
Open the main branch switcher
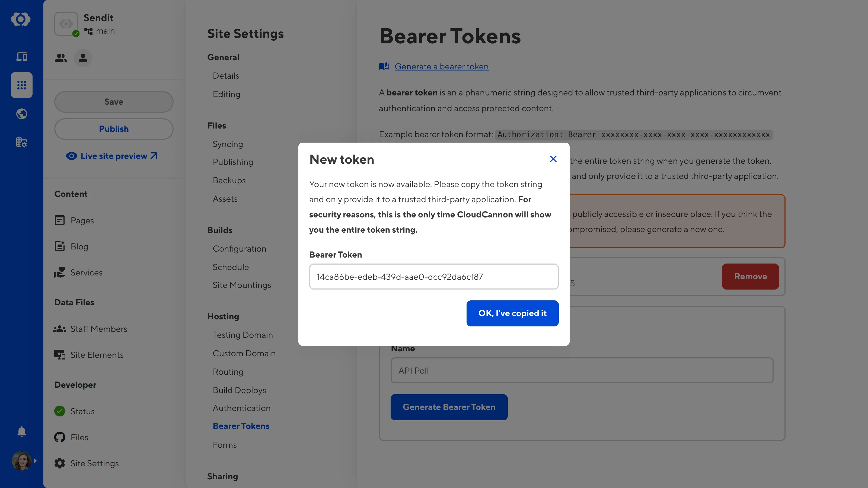[x=100, y=31]
